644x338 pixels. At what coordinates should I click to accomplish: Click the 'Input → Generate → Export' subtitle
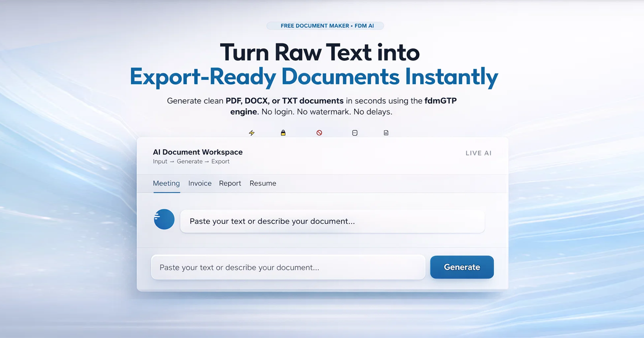pyautogui.click(x=191, y=161)
